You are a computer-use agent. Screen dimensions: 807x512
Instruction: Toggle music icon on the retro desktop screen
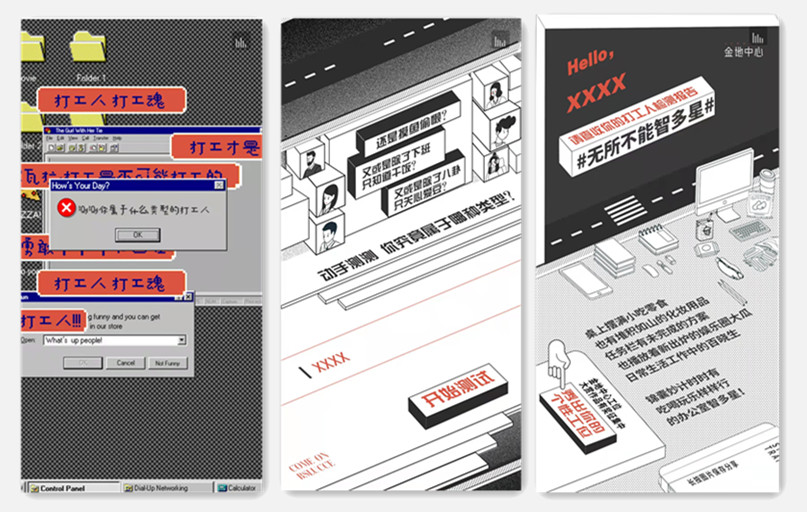(240, 42)
